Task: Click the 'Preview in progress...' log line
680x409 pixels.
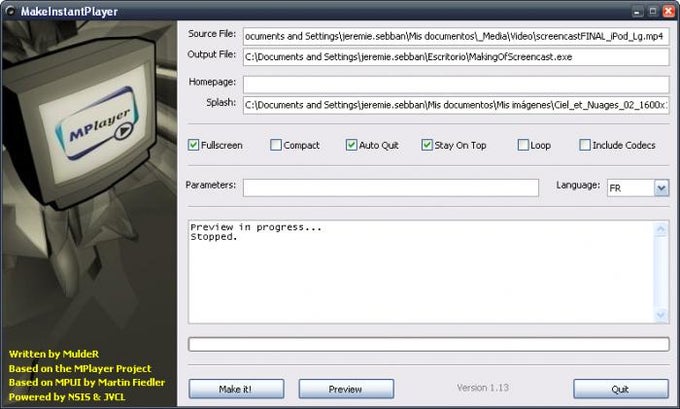Action: pyautogui.click(x=256, y=227)
